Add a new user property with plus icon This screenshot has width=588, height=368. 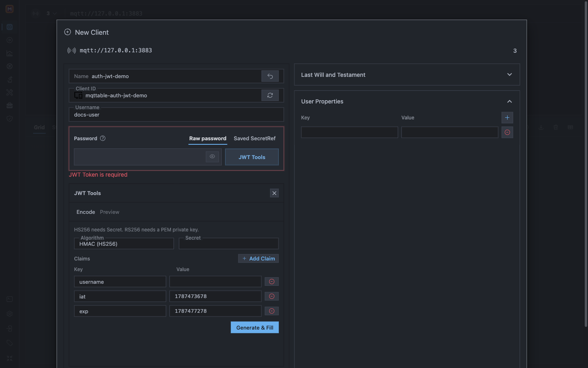507,118
